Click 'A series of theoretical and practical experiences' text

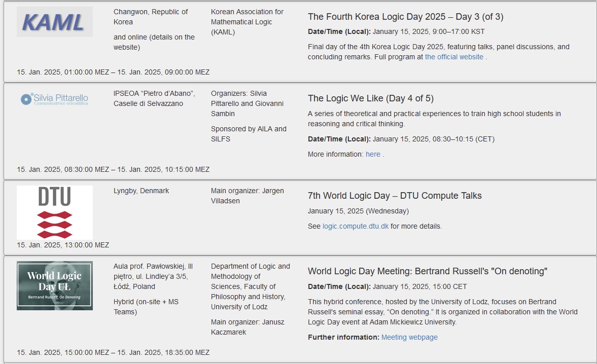coord(434,119)
